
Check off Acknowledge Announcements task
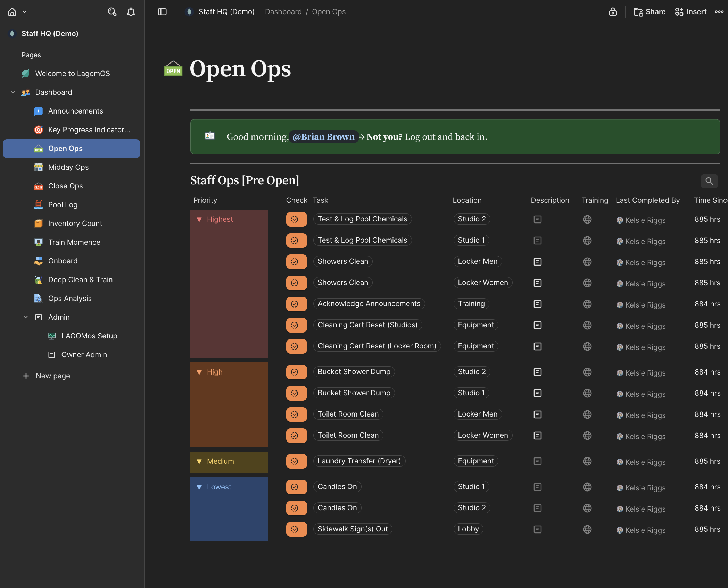[297, 304]
